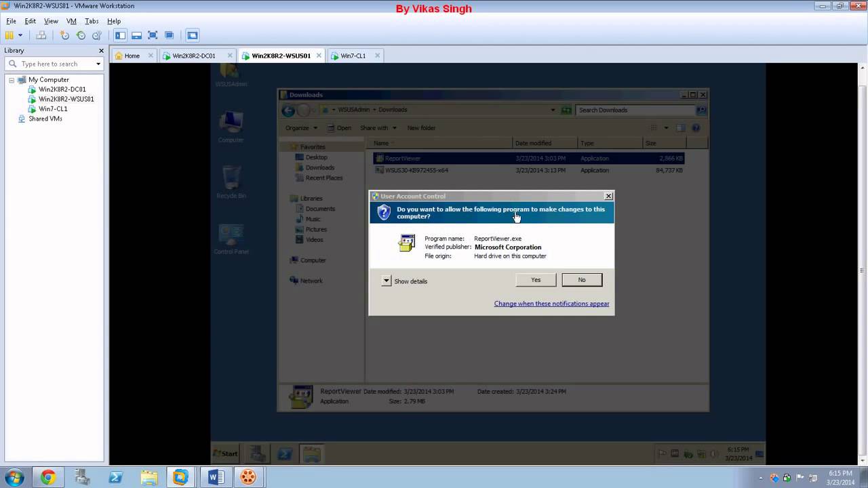Screen dimensions: 868x488
Task: Open the Edit menu
Action: [31, 21]
